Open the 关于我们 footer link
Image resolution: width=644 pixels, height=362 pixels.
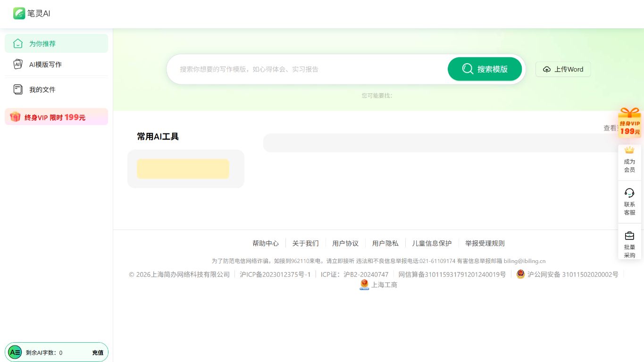click(305, 243)
